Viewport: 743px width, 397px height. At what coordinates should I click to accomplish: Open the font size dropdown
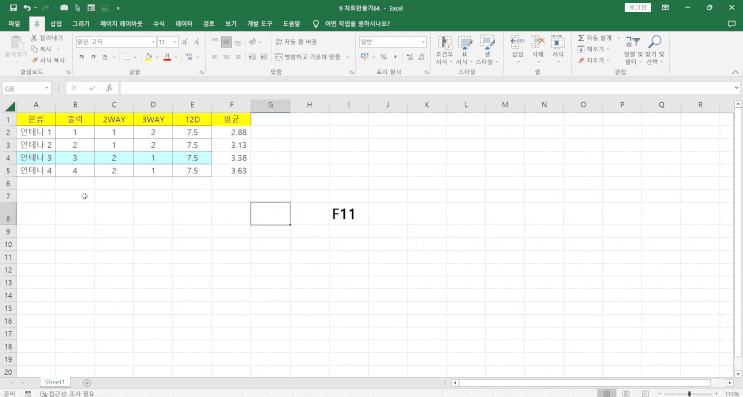(x=175, y=42)
